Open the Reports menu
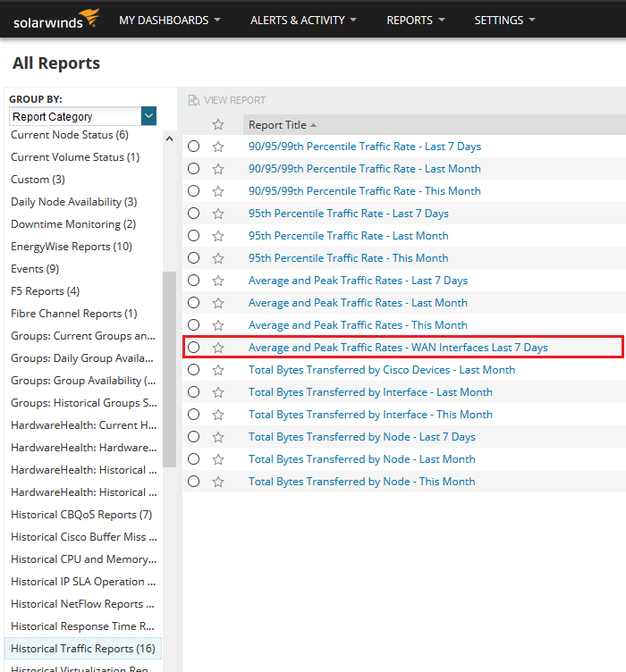Viewport: 626px width, 672px height. 415,20
